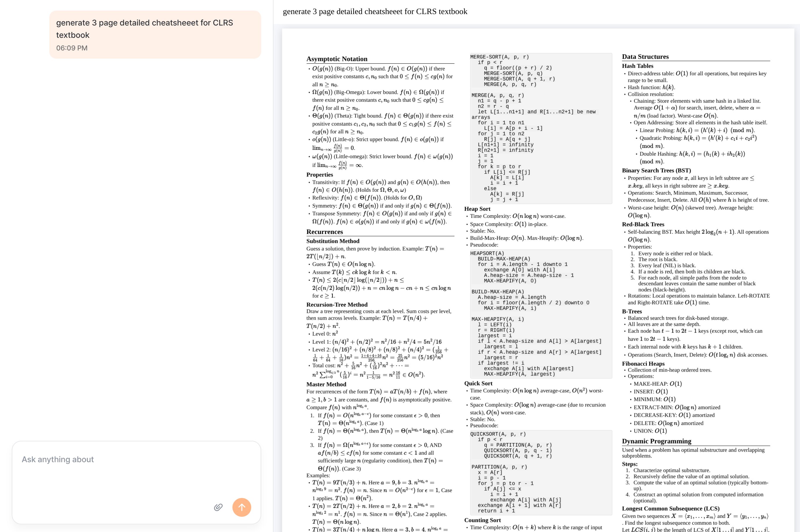Select the 'Data Structures' heading
Screen dimensions: 800x532
[645, 57]
